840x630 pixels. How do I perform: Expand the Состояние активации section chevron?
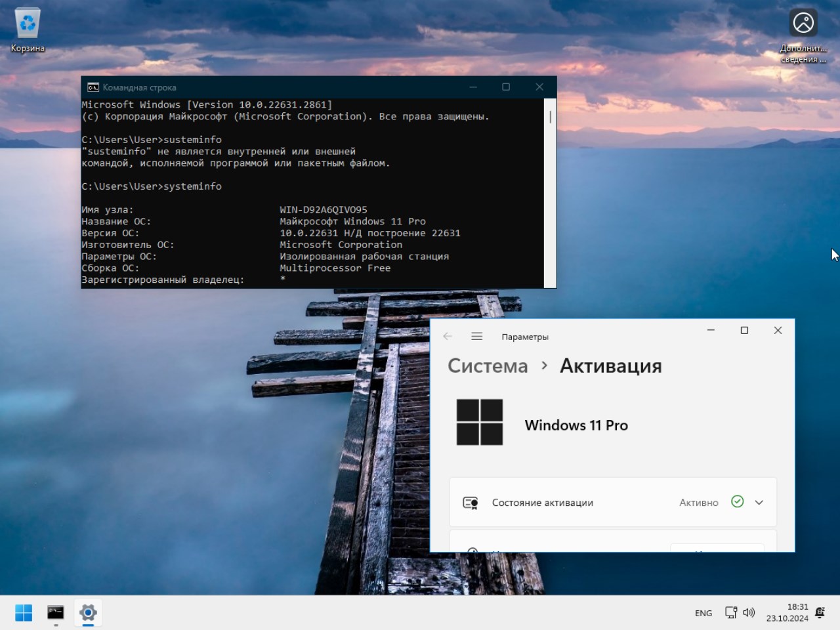click(759, 503)
